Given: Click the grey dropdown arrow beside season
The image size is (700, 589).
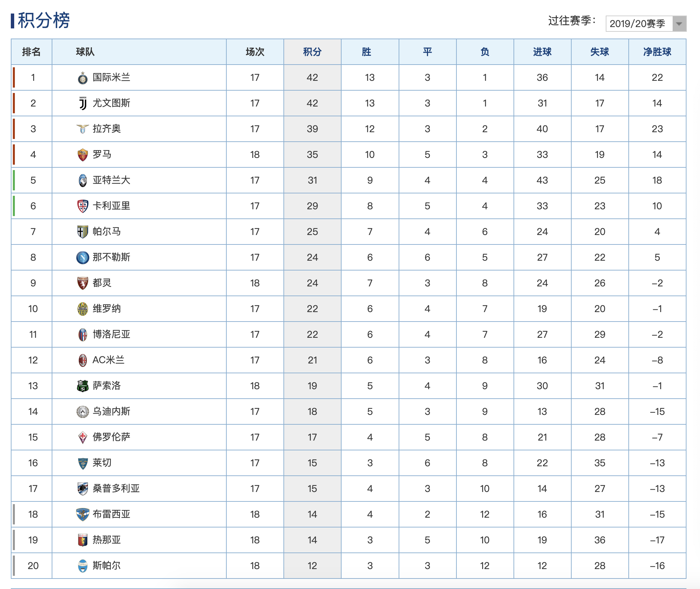Looking at the screenshot, I should [679, 24].
